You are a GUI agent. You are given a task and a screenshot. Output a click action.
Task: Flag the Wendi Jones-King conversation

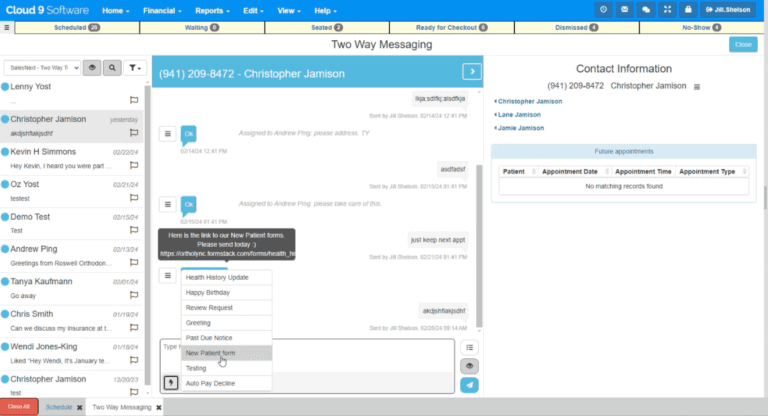coord(134,360)
